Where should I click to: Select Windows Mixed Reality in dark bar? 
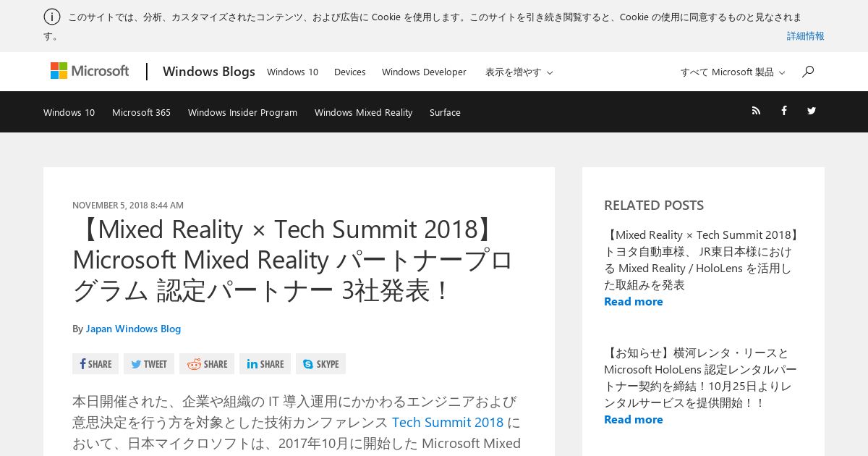pyautogui.click(x=363, y=112)
